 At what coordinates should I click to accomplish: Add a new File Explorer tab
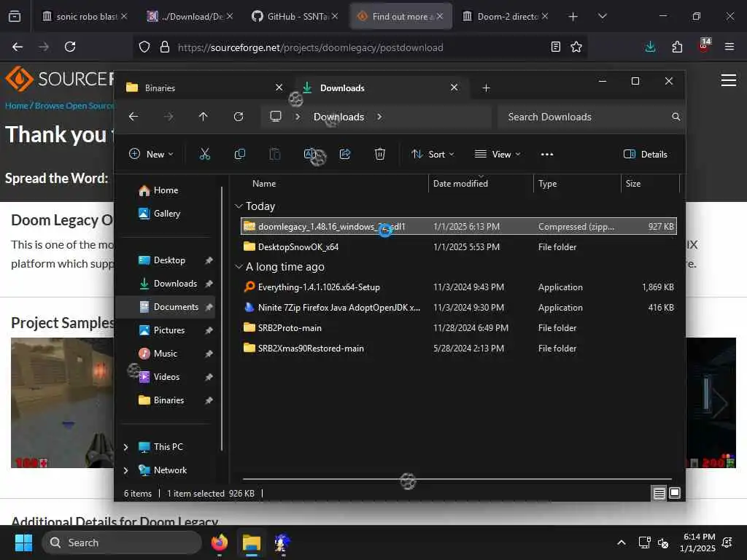[486, 88]
